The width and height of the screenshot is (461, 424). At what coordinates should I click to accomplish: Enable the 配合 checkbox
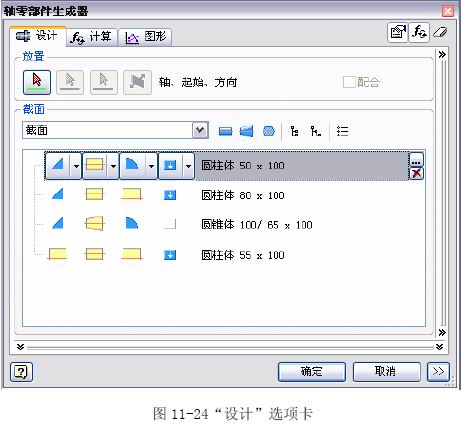pos(349,82)
